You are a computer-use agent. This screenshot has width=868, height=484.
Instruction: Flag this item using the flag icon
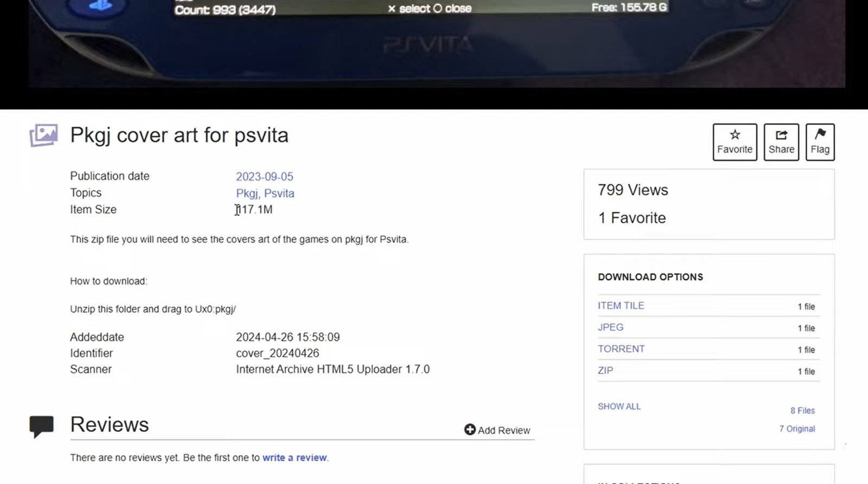[820, 142]
